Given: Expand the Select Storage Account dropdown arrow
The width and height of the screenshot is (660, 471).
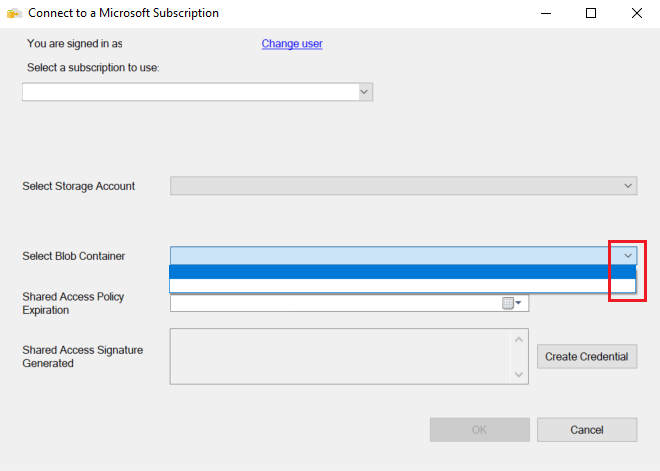Looking at the screenshot, I should [628, 186].
